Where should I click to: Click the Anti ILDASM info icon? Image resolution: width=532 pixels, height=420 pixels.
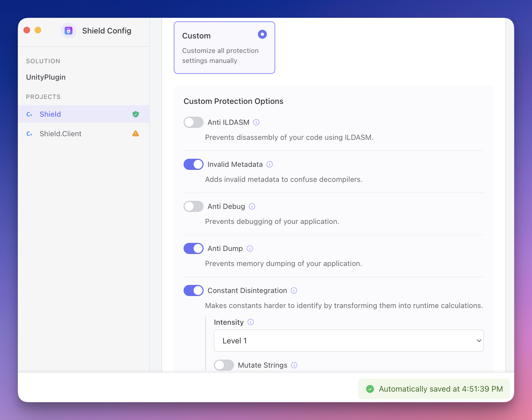(x=256, y=122)
